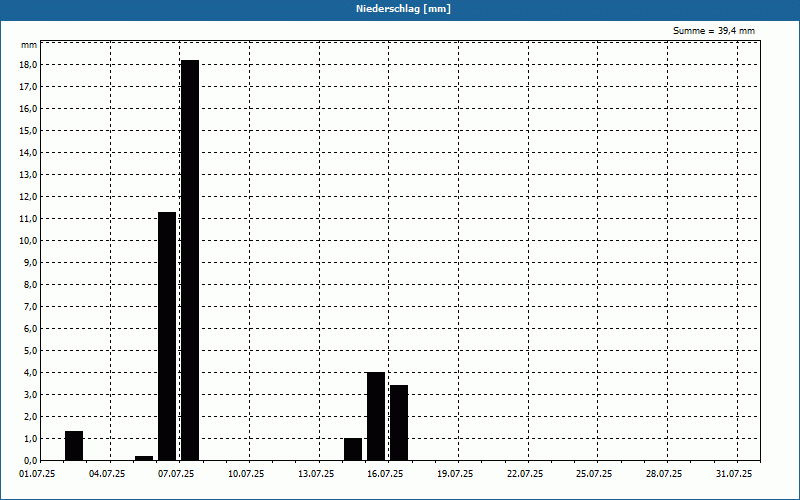The image size is (800, 500).
Task: Select the y-axis value 7,0
Action: [30, 307]
